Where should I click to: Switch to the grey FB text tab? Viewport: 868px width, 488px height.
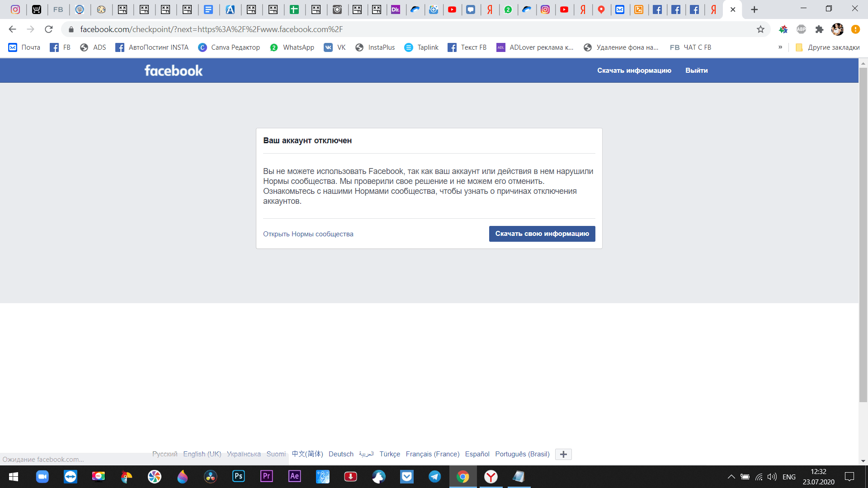click(58, 9)
